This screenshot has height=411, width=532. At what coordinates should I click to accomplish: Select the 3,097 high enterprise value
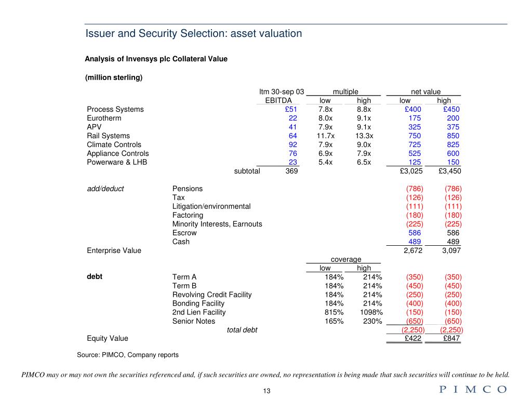pos(451,250)
